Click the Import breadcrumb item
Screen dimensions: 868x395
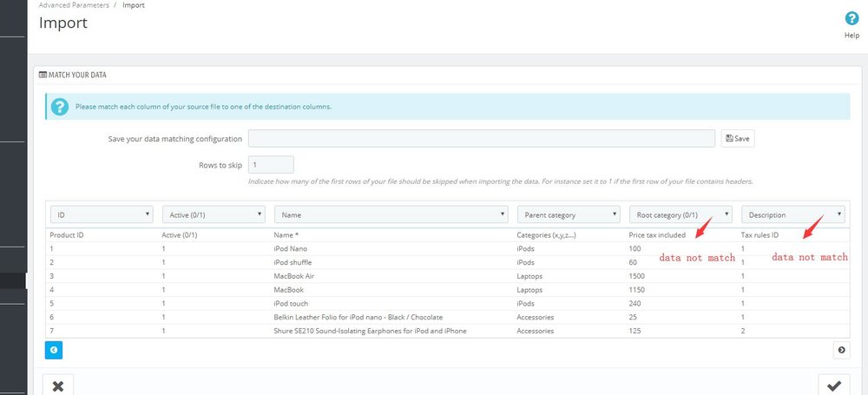click(134, 5)
